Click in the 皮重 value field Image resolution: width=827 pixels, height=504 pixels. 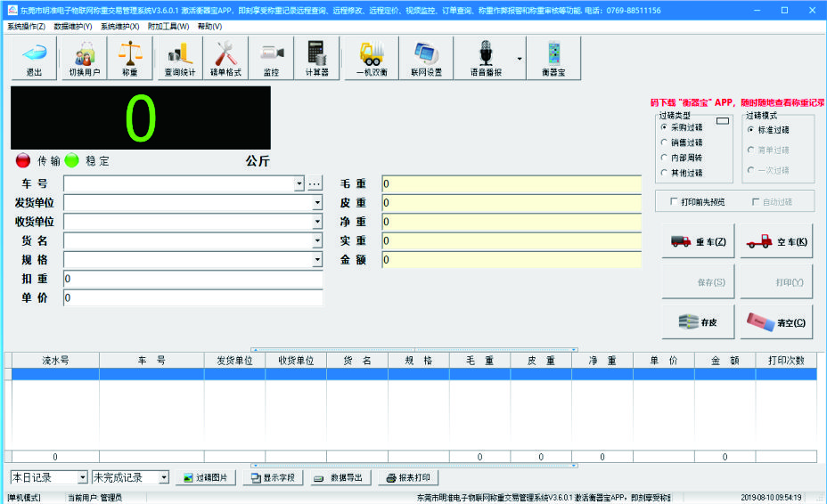pyautogui.click(x=512, y=202)
